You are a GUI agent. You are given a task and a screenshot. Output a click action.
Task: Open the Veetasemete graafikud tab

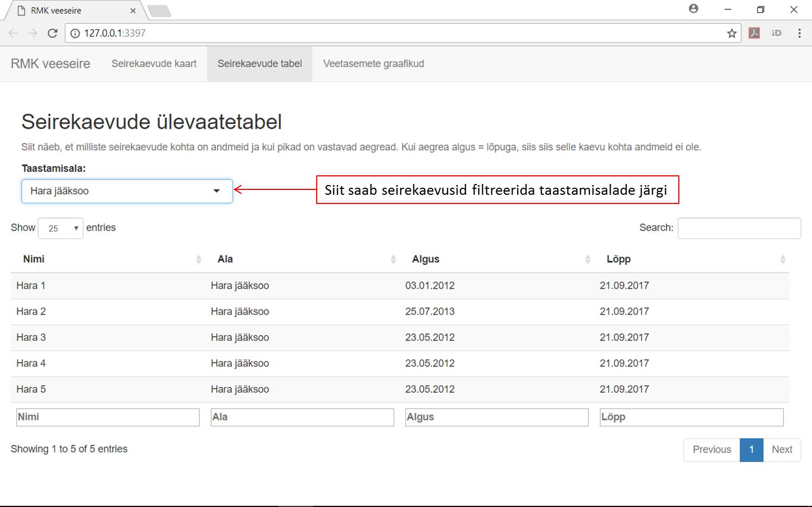[x=373, y=63]
